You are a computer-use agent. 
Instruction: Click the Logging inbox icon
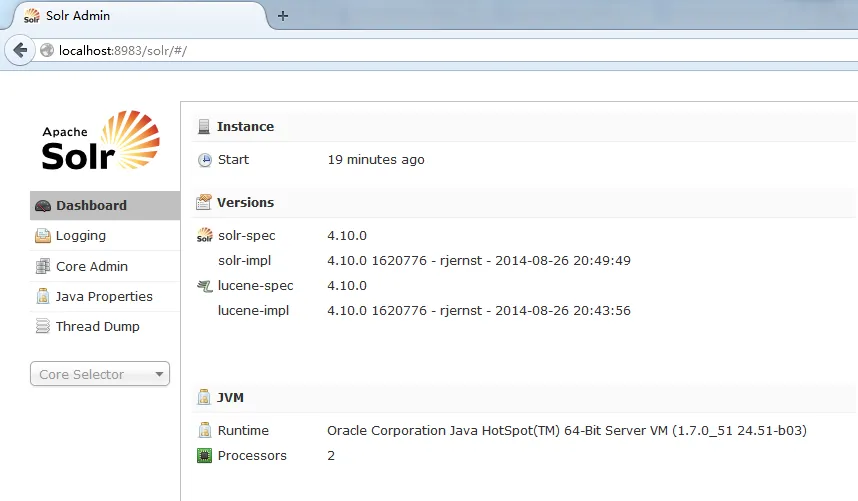coord(43,236)
